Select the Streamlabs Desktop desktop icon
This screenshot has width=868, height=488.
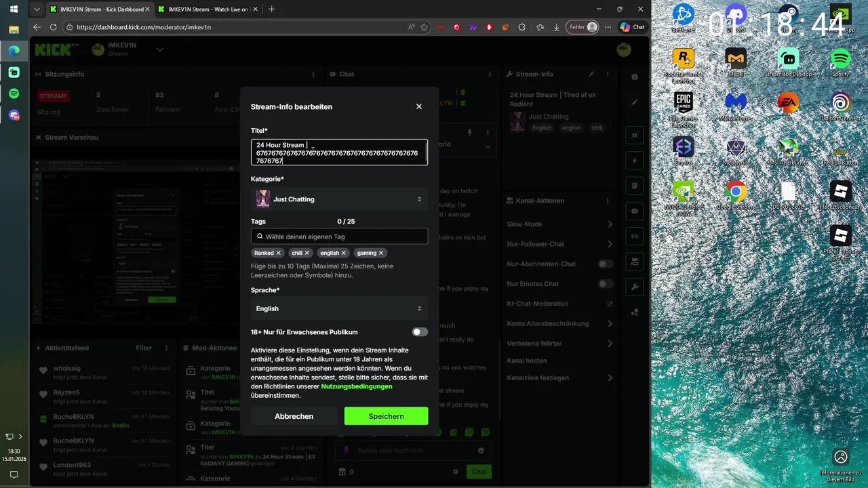click(788, 62)
